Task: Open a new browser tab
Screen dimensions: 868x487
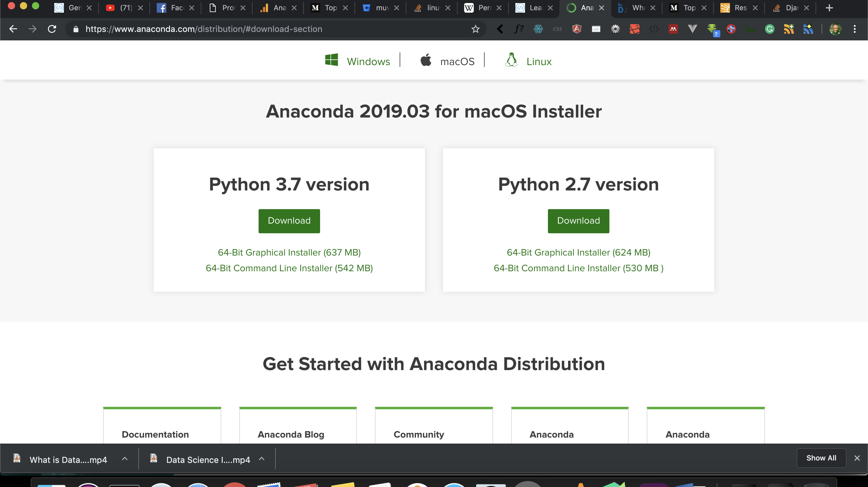Action: coord(829,8)
